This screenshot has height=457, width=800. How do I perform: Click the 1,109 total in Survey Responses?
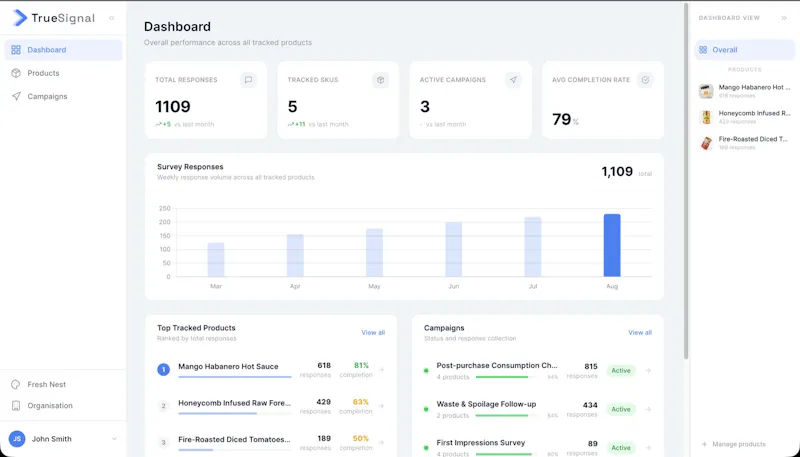(617, 172)
